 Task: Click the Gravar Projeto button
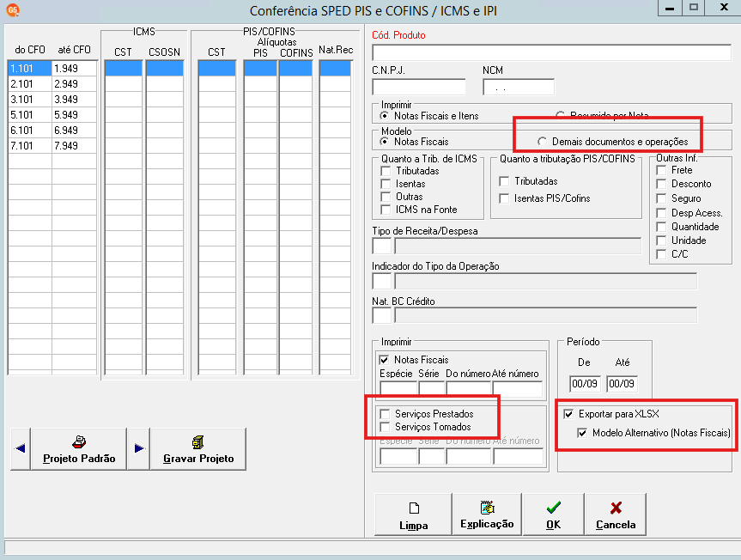tap(198, 448)
